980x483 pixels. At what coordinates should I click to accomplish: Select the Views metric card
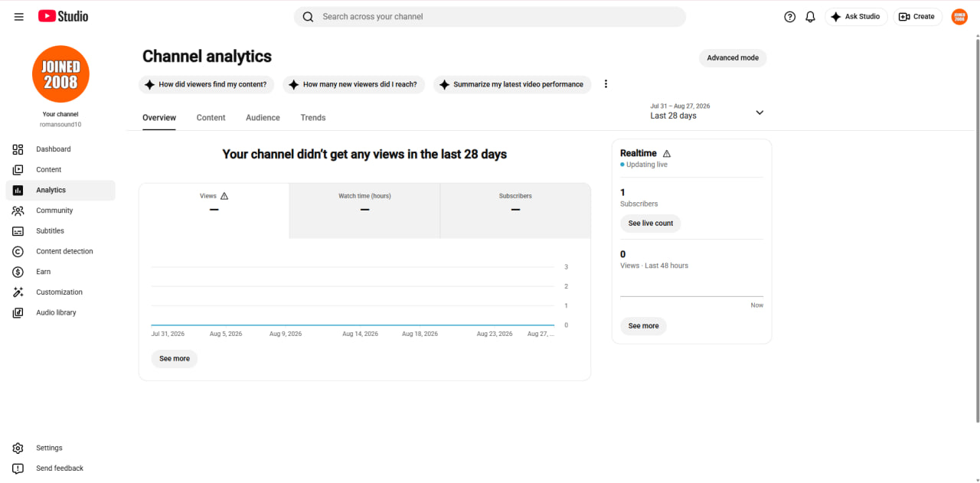(x=214, y=210)
